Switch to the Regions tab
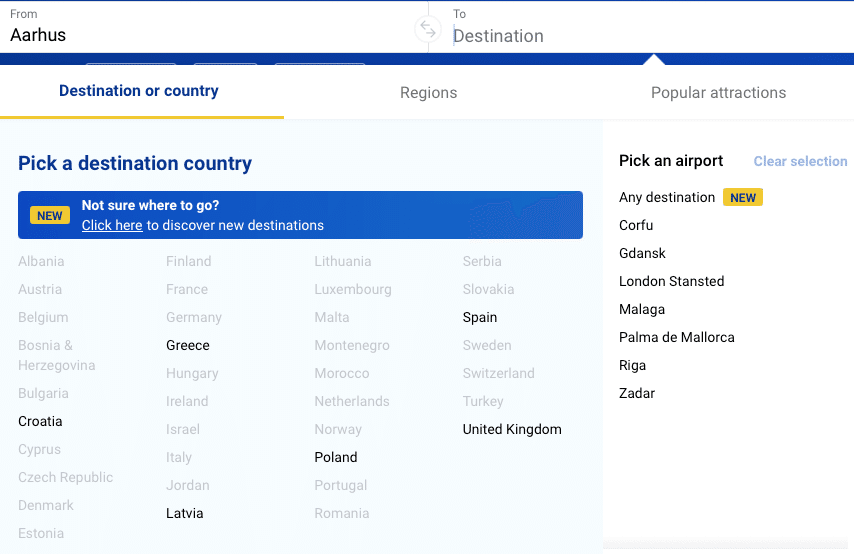This screenshot has height=554, width=854. pyautogui.click(x=429, y=93)
